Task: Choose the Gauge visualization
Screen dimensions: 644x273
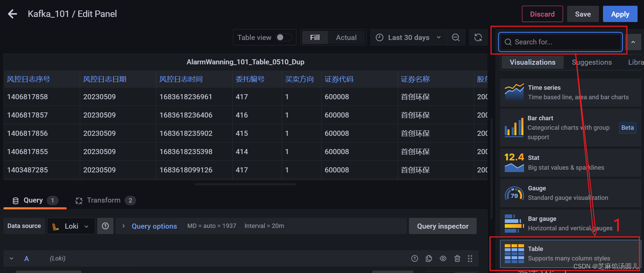Action: click(x=570, y=193)
